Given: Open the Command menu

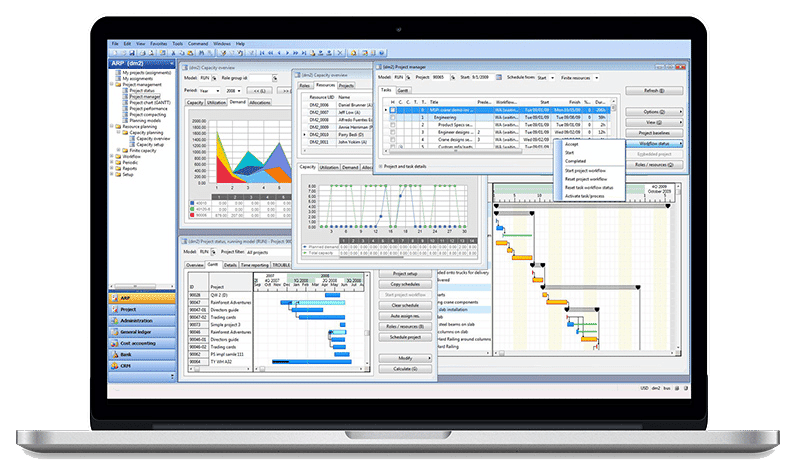Looking at the screenshot, I should [198, 44].
